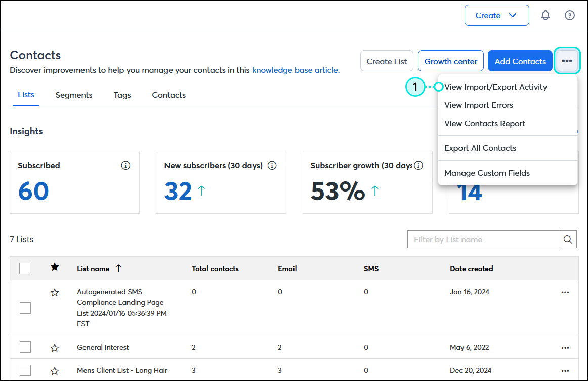The width and height of the screenshot is (588, 381).
Task: Choose View Import/Export Activity from menu
Action: tap(495, 87)
